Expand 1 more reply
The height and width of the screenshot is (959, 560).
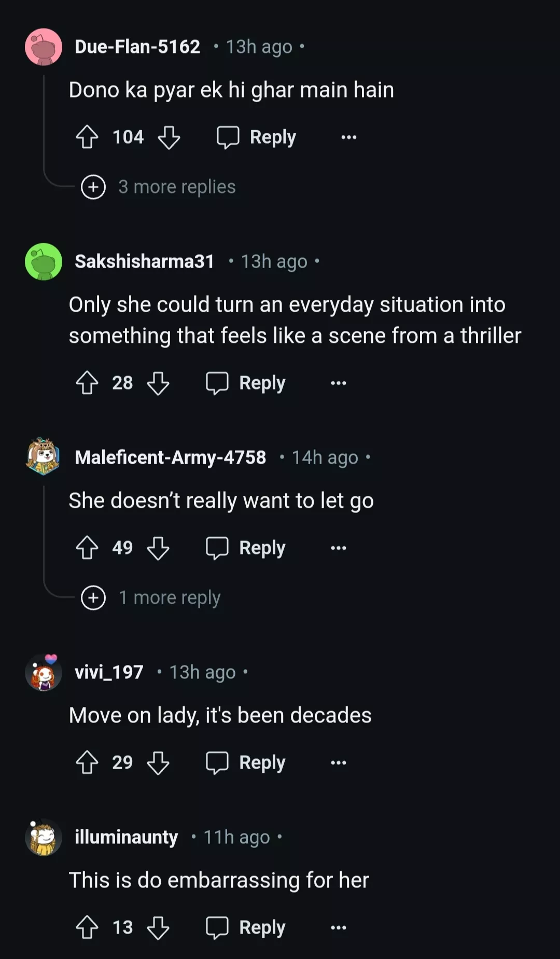(151, 598)
